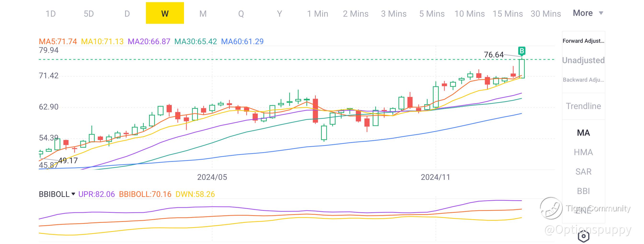Switch to the 1D timeframe tab

tap(51, 13)
